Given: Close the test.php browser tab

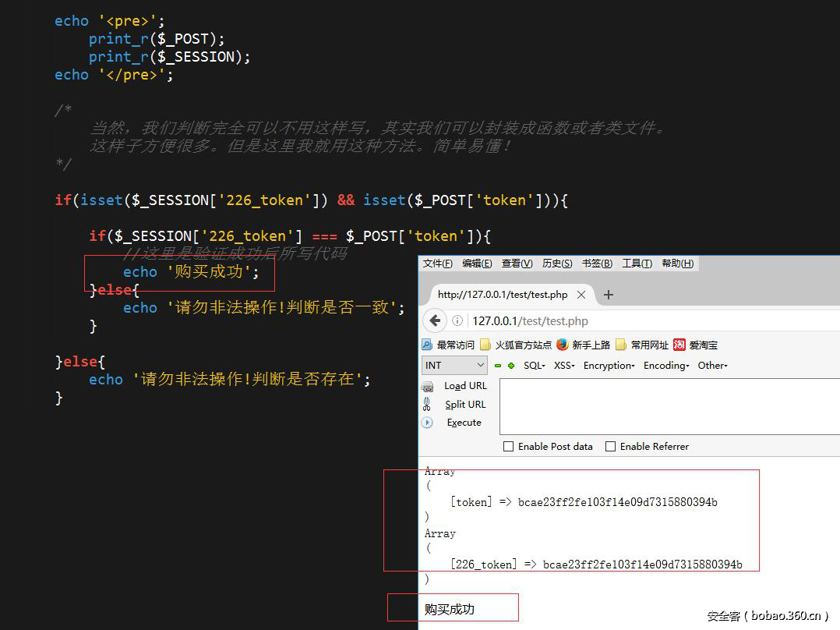Looking at the screenshot, I should 581,295.
